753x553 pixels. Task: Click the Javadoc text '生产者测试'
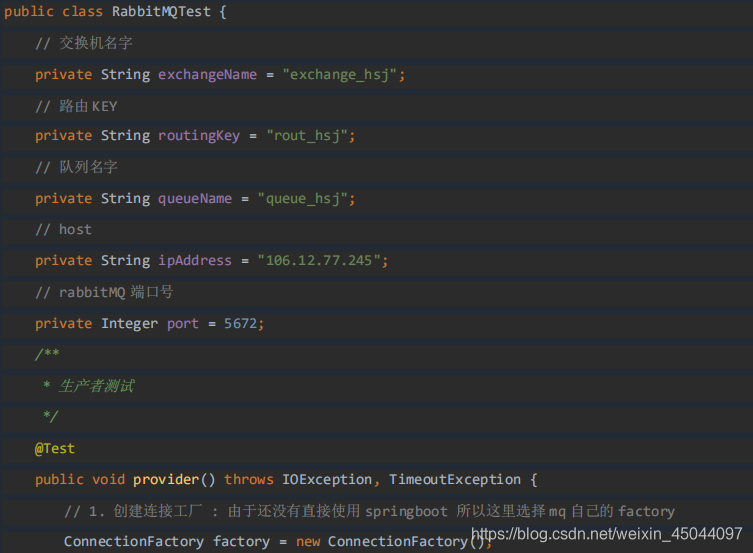pos(97,386)
